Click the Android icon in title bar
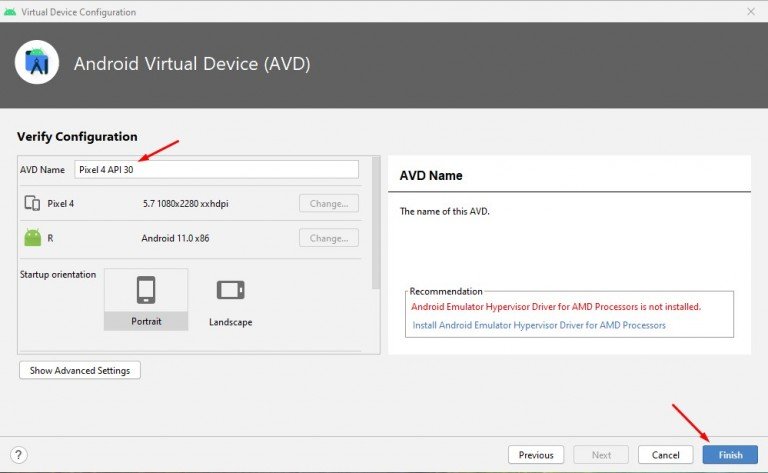768x473 pixels. click(x=10, y=12)
